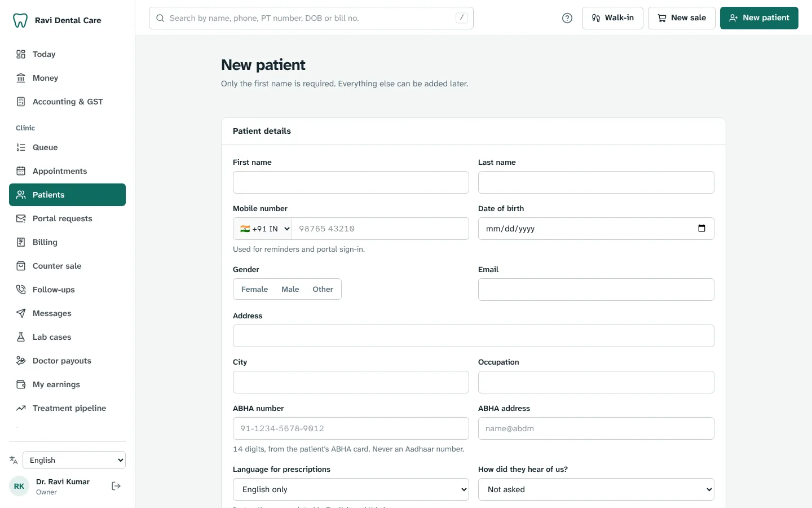Click the Messages paper plane icon
The image size is (812, 508).
(x=21, y=313)
